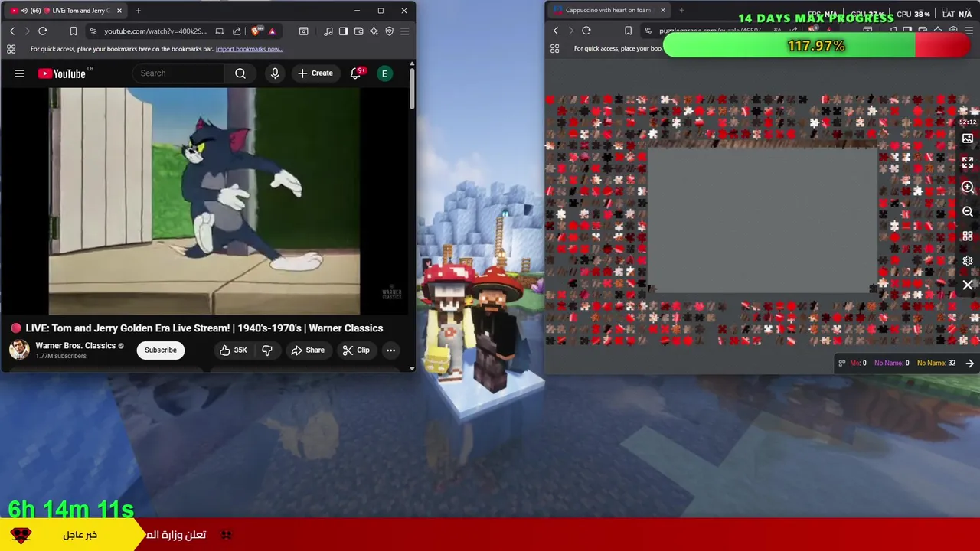980x551 pixels.
Task: Toggle puzzle fullscreen mode
Action: 968,163
